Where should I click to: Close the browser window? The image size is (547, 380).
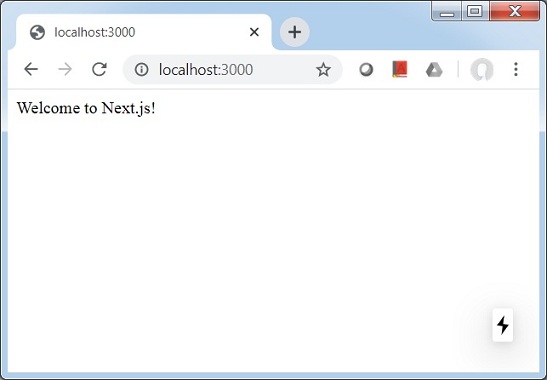[x=514, y=11]
